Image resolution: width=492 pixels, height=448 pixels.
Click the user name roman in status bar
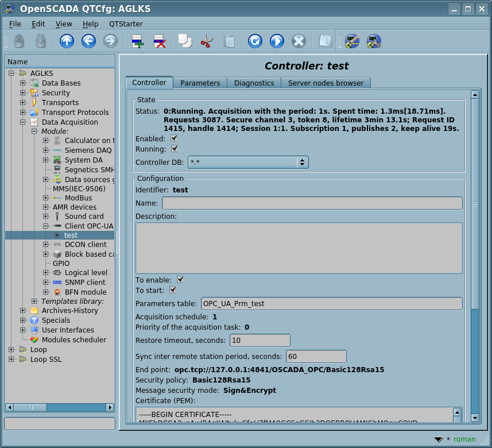(464, 439)
